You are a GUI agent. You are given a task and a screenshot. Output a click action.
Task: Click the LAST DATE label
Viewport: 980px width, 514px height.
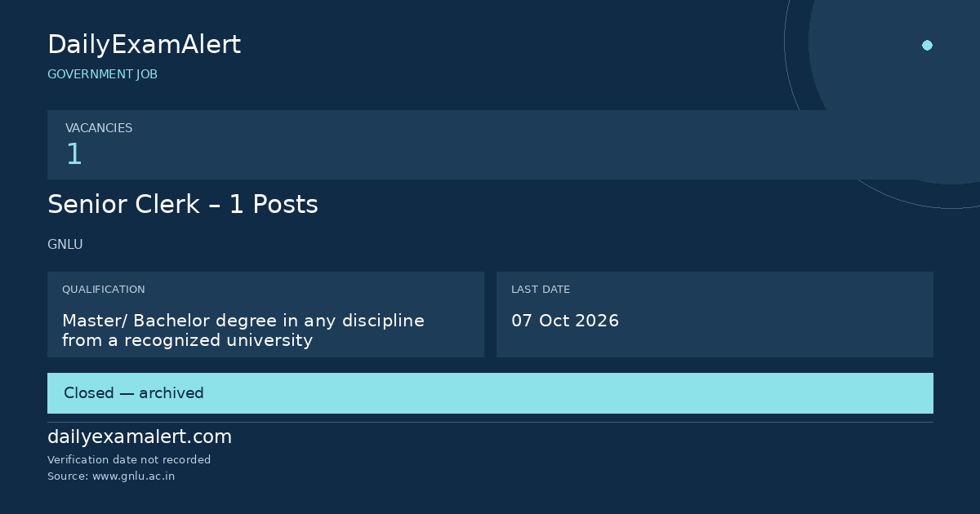[541, 290]
